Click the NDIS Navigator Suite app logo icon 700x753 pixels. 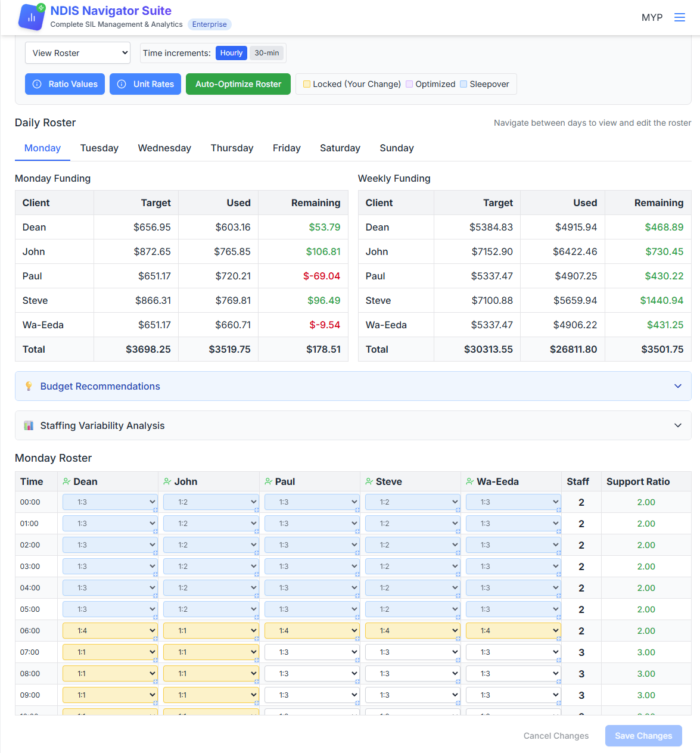pos(31,17)
